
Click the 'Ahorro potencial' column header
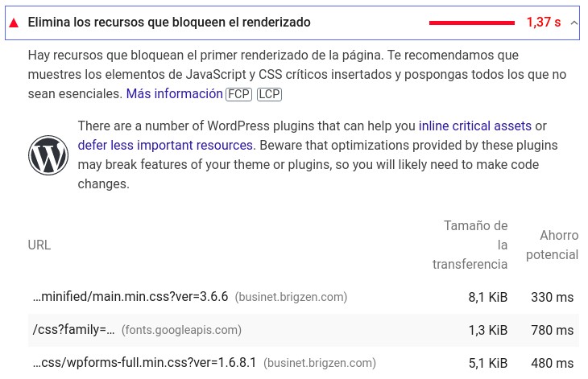click(x=552, y=245)
